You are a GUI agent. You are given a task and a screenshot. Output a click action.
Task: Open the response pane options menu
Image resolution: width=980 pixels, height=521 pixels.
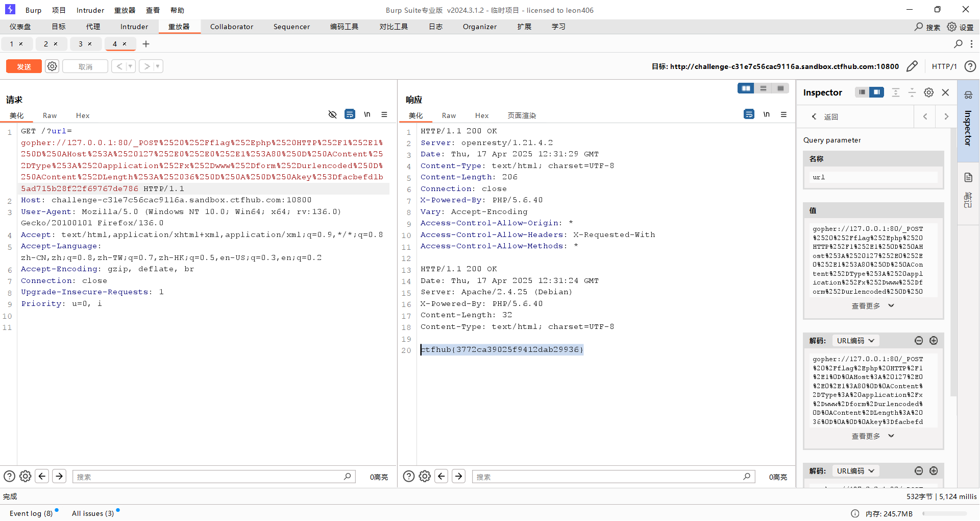pos(783,114)
